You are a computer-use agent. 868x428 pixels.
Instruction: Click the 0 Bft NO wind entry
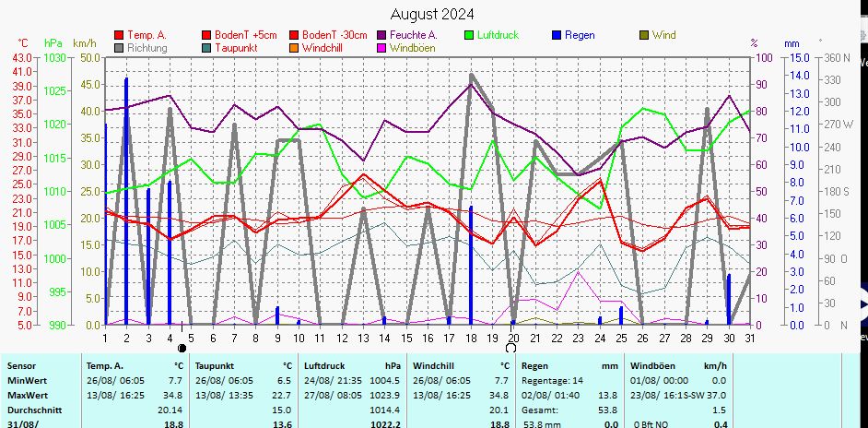(x=652, y=424)
